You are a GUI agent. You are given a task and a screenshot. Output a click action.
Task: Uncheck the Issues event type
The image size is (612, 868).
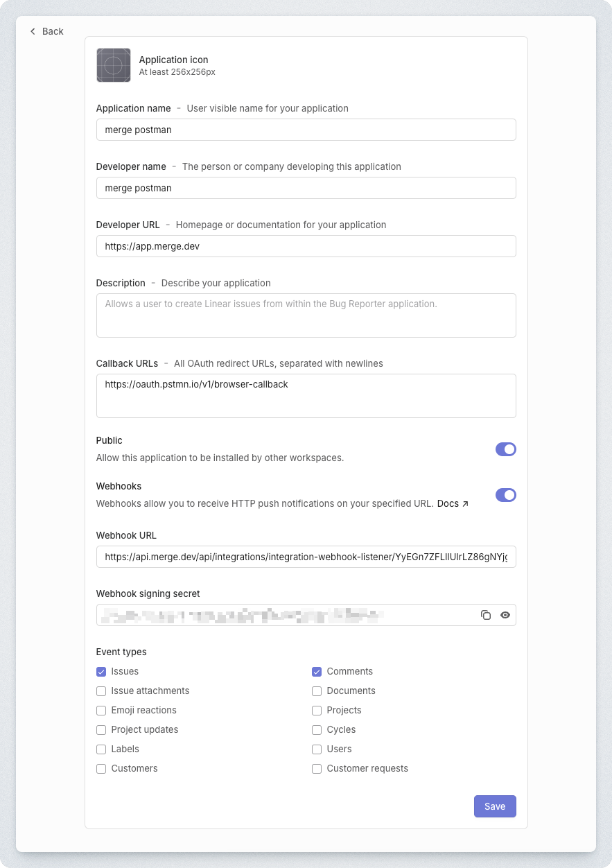point(101,671)
